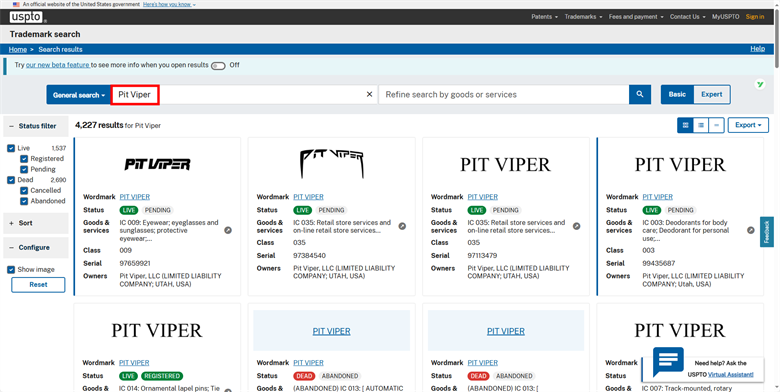Uncheck the Registered checkbox
This screenshot has width=780, height=392.
coord(24,159)
